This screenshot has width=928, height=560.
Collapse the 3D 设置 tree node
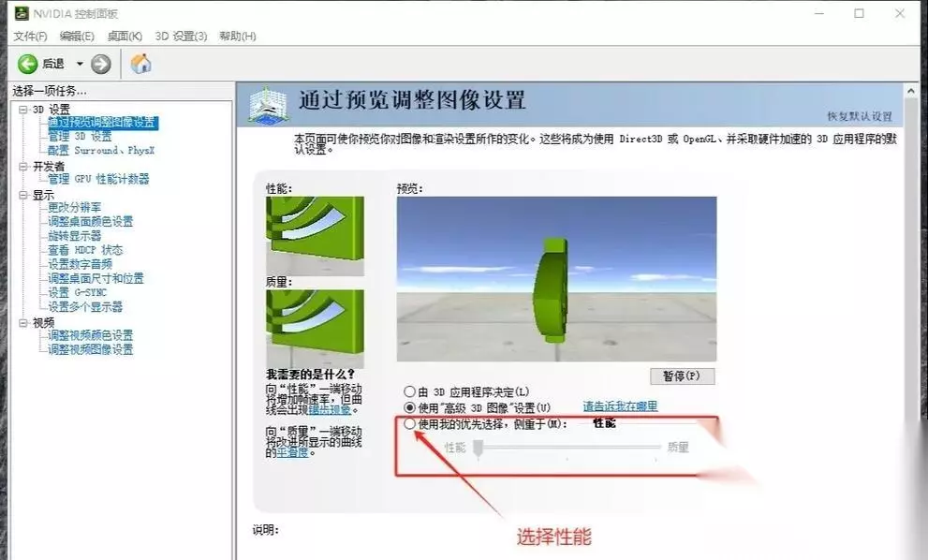click(x=23, y=110)
